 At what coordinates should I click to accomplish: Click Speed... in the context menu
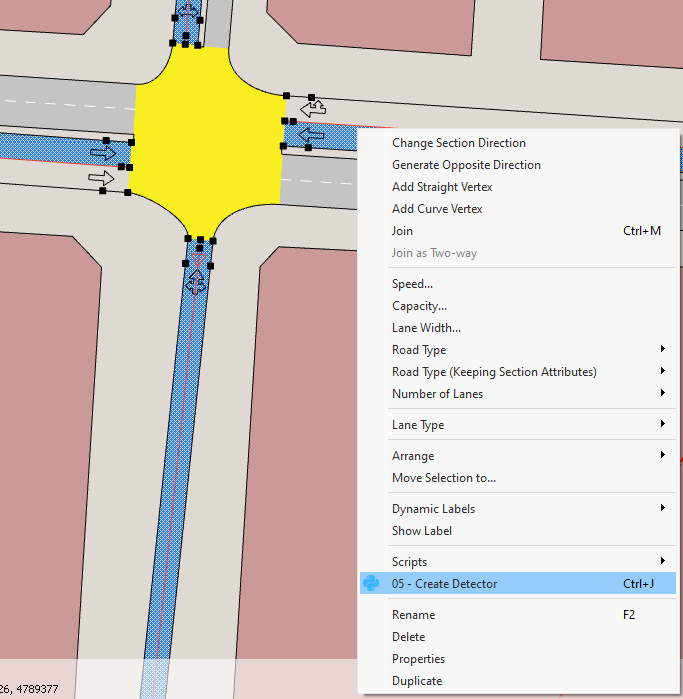tap(412, 284)
